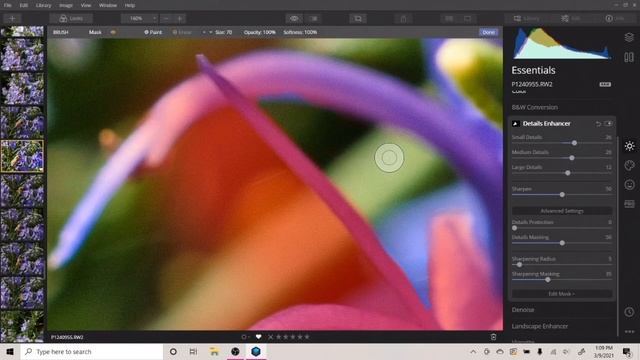Show hidden system tray icons
Image resolution: width=640 pixels, height=360 pixels.
point(473,351)
